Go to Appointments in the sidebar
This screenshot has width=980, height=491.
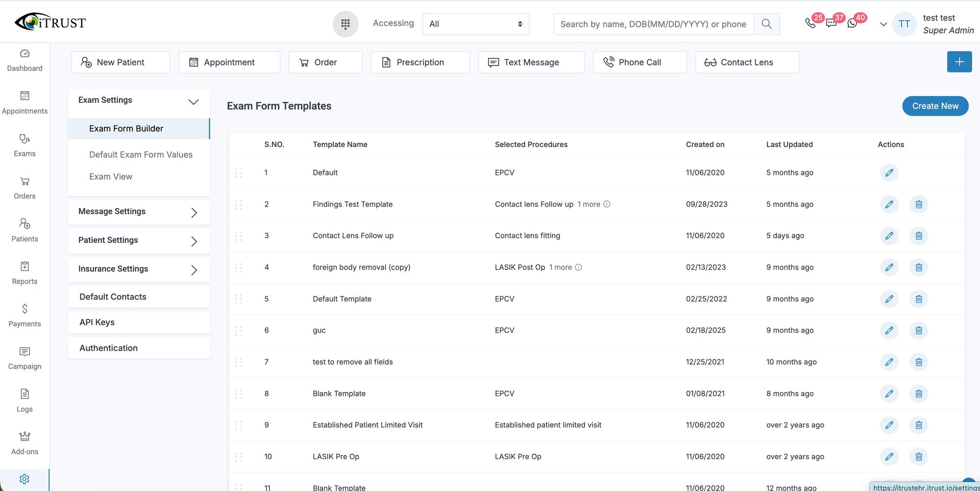coord(24,102)
